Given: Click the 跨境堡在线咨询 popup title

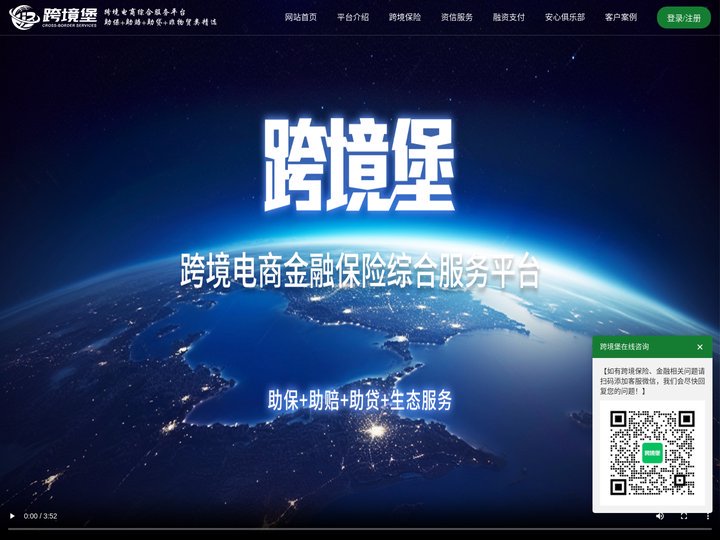Looking at the screenshot, I should (624, 347).
